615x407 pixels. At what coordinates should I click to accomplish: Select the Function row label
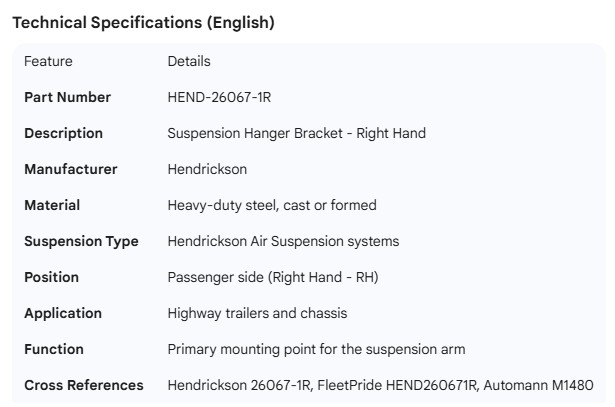point(54,350)
